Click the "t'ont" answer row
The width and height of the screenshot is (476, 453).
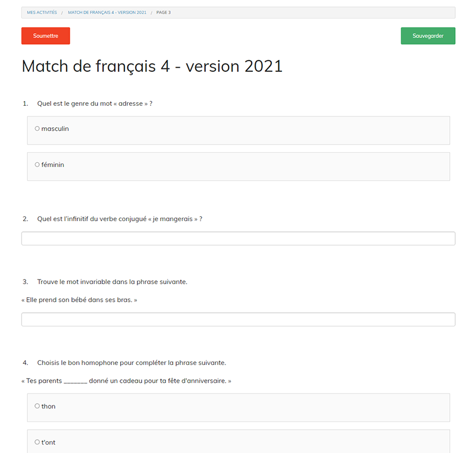click(238, 442)
